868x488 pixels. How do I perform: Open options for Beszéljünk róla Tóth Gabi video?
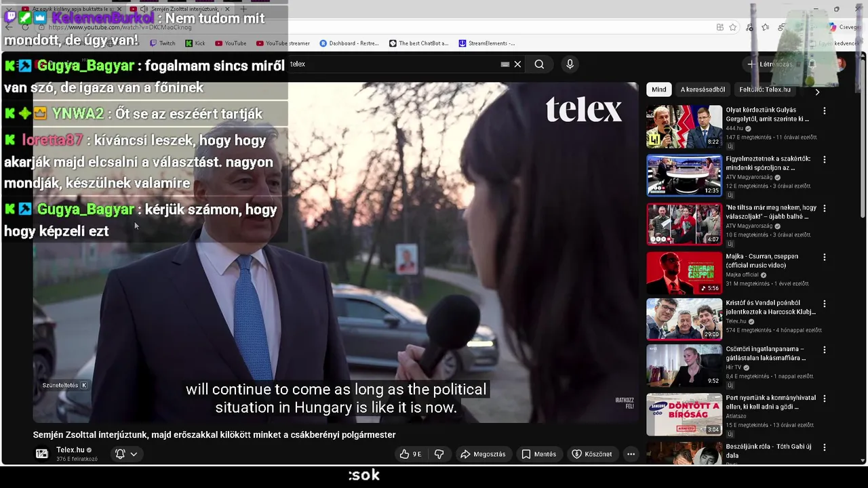(x=825, y=447)
